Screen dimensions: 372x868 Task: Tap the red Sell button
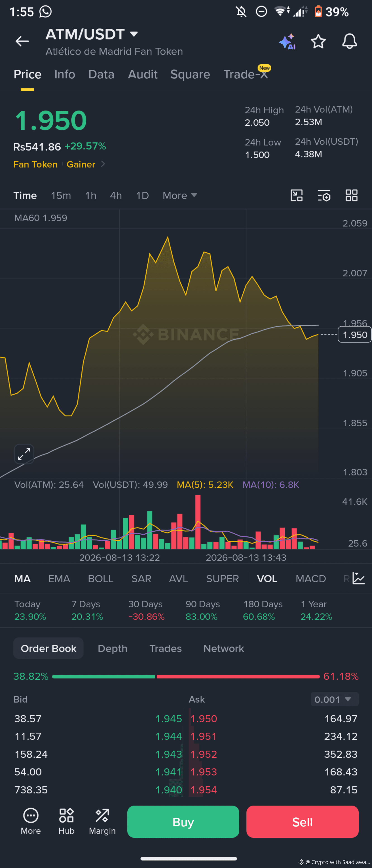[302, 821]
